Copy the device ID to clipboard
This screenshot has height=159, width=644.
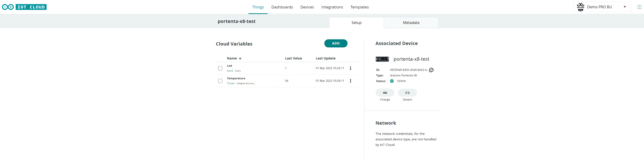coord(431,70)
